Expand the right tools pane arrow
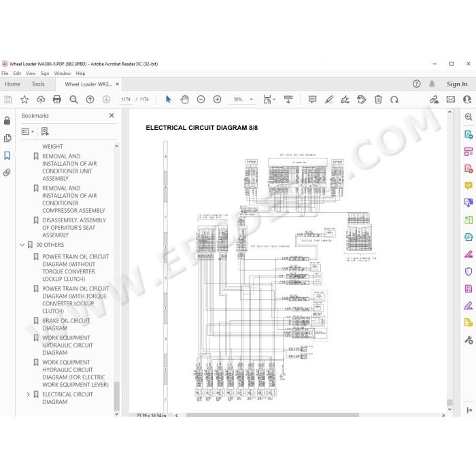The image size is (476, 476). (x=469, y=410)
